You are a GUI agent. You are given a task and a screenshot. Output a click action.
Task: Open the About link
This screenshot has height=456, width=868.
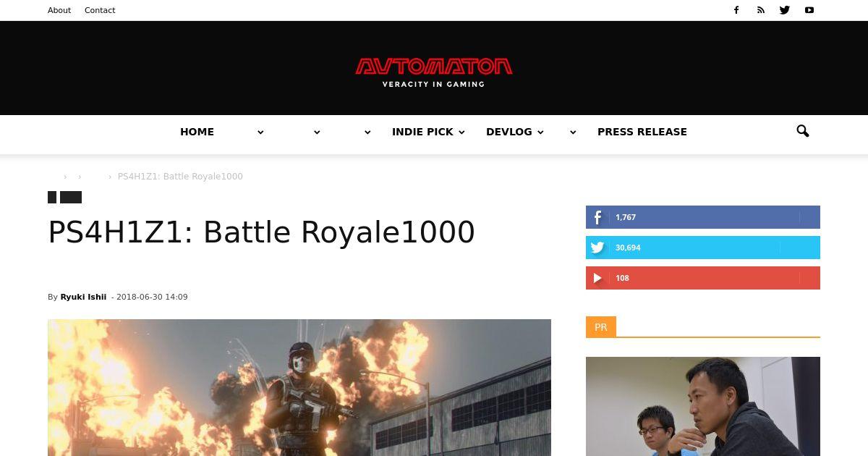(x=59, y=10)
